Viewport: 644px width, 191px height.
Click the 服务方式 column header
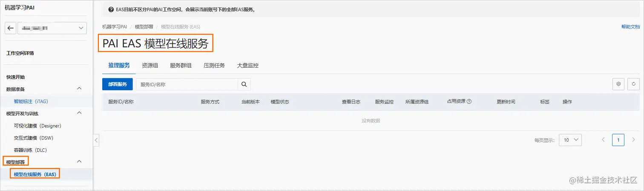click(x=210, y=102)
